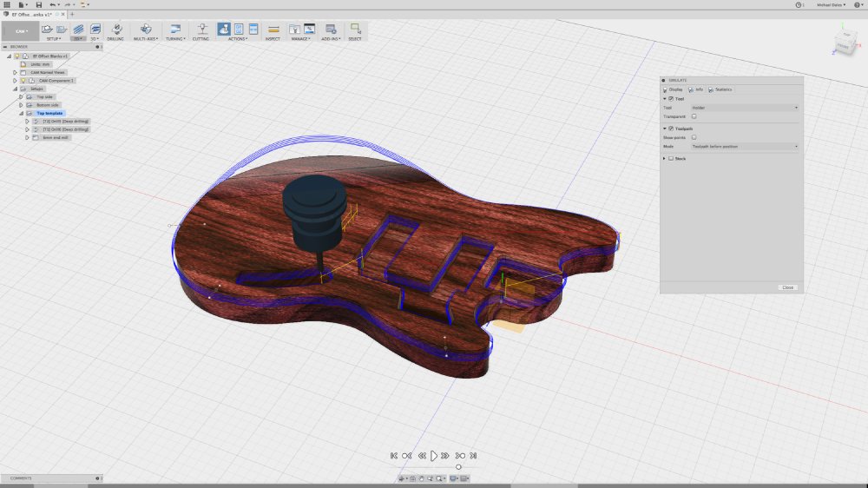
Task: Click the Add-Ins icon
Action: 331,29
